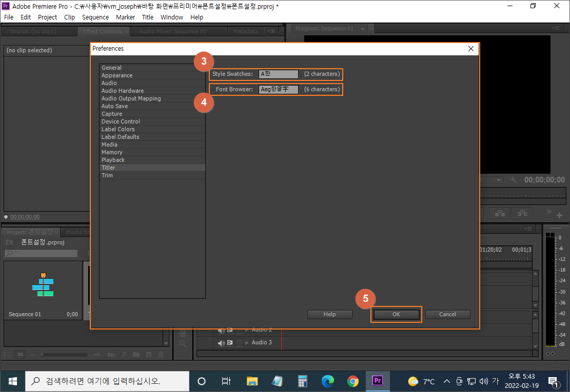Open the Edit menu

pos(26,17)
